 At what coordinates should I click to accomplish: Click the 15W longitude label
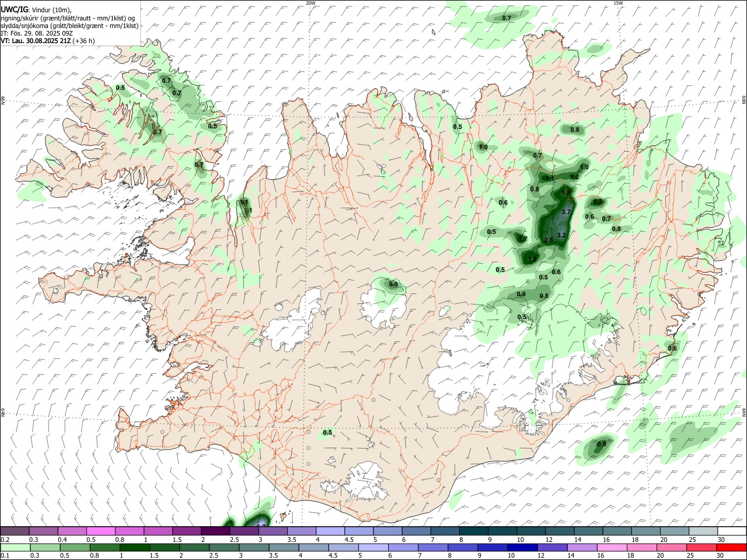618,3
